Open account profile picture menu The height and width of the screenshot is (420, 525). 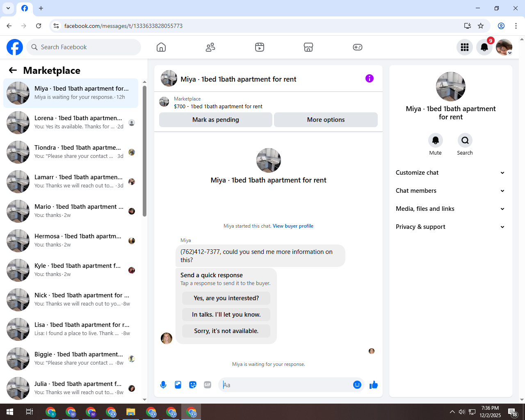click(x=504, y=47)
